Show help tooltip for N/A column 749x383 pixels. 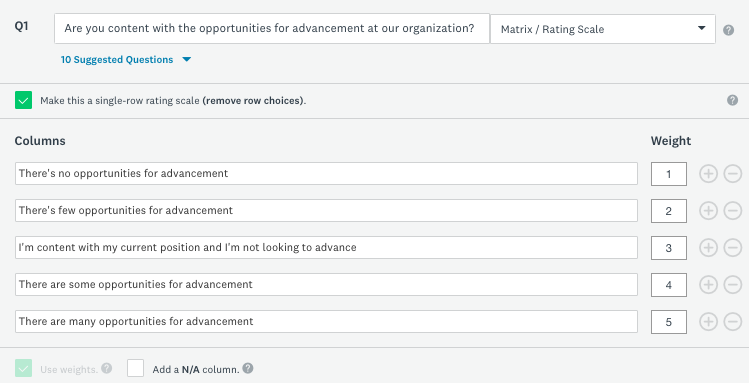tap(247, 368)
